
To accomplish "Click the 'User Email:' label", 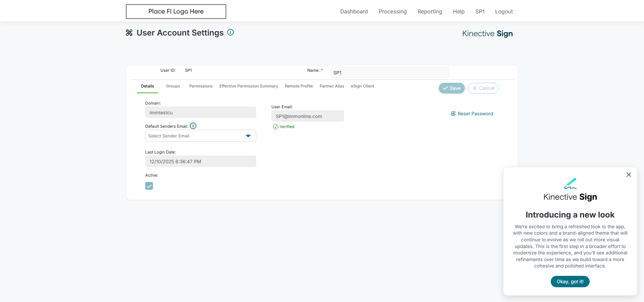I will pyautogui.click(x=282, y=107).
